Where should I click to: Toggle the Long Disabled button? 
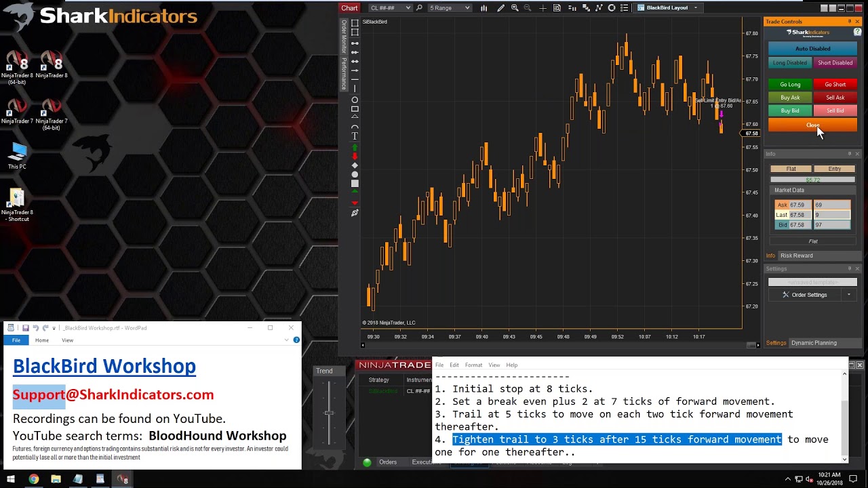790,63
